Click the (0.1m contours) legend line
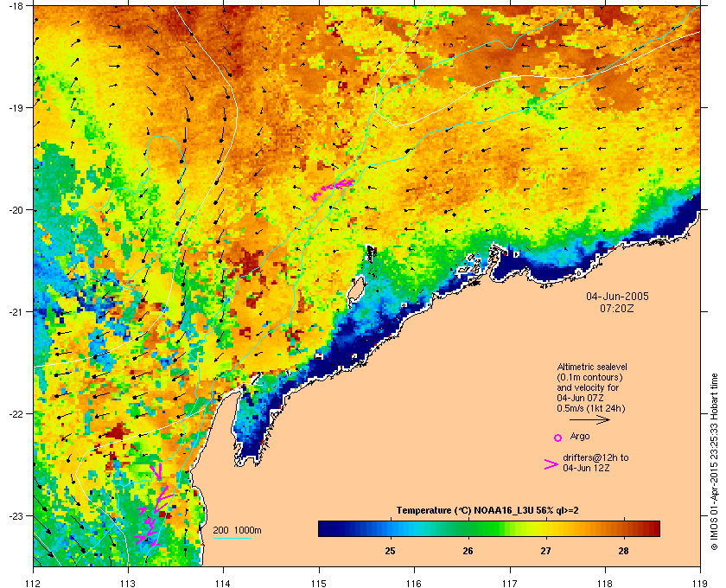The image size is (726, 588). point(589,377)
